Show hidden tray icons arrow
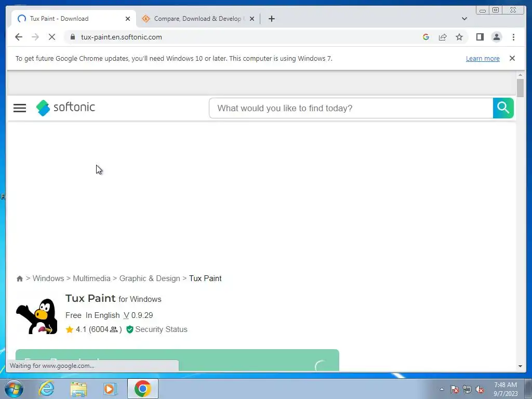 pyautogui.click(x=442, y=389)
